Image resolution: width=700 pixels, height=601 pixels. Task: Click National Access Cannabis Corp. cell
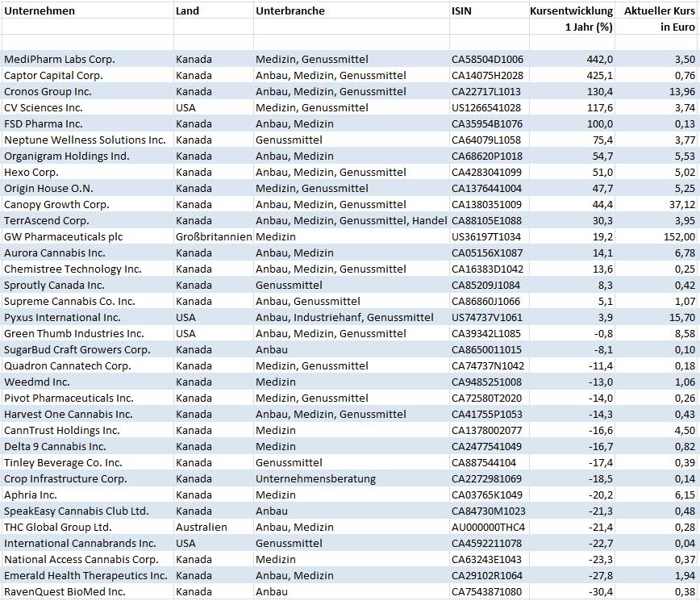tap(87, 559)
